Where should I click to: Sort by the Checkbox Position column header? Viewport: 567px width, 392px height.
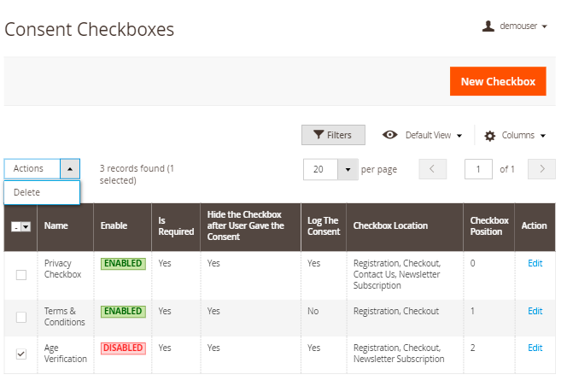point(488,226)
